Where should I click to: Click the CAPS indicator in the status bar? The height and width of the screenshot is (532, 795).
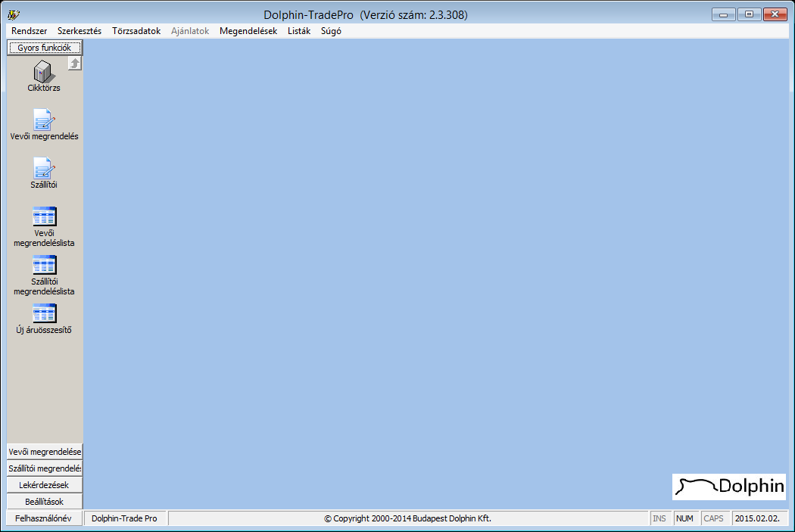714,518
